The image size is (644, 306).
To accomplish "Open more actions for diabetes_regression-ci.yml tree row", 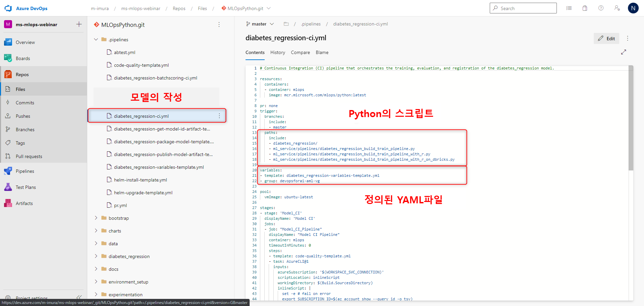I will click(219, 116).
